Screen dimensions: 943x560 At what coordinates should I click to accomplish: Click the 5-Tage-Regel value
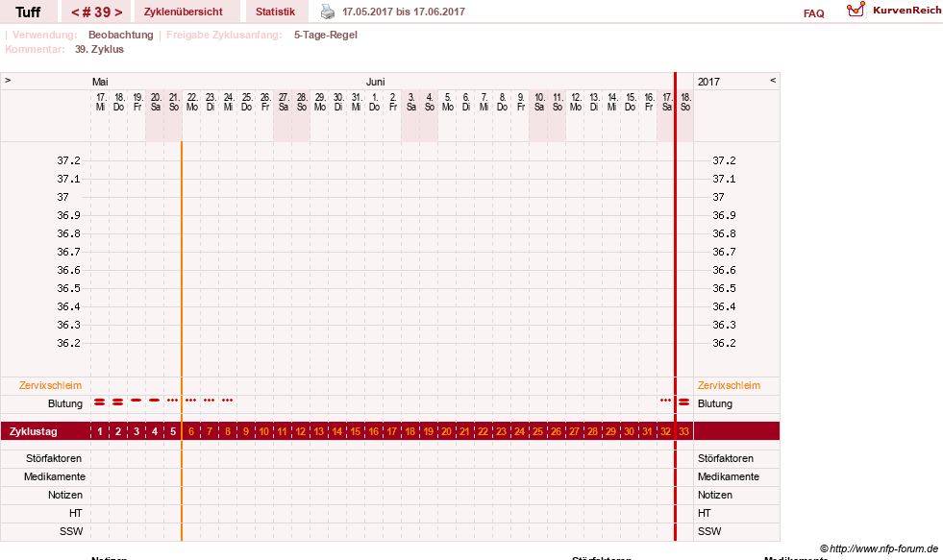(x=325, y=35)
